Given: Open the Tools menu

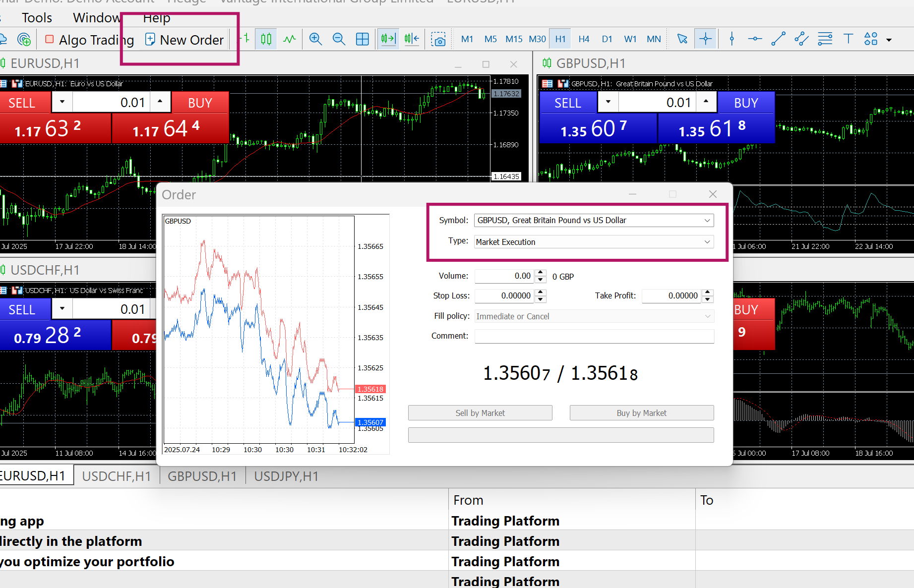Looking at the screenshot, I should click(37, 18).
